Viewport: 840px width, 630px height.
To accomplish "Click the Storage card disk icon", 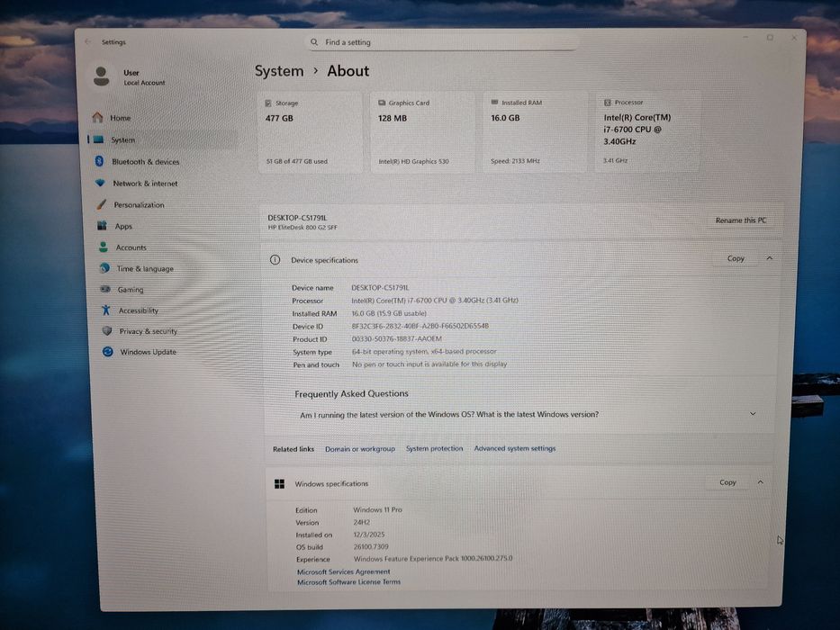I will 268,103.
